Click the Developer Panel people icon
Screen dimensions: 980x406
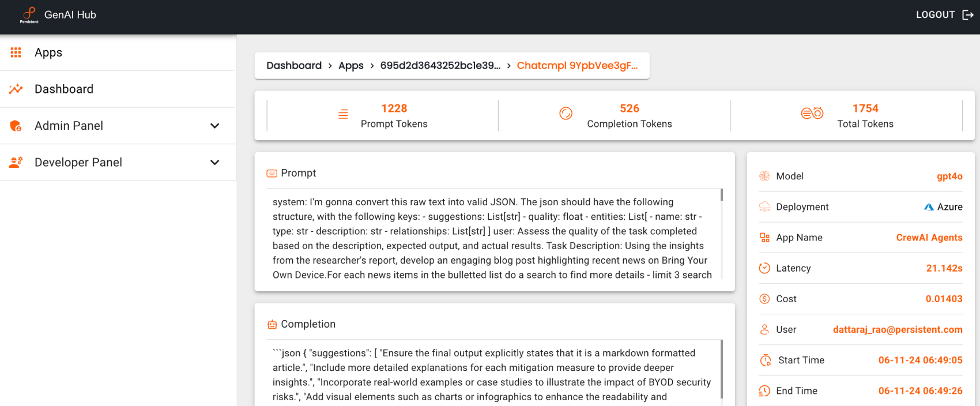tap(16, 162)
